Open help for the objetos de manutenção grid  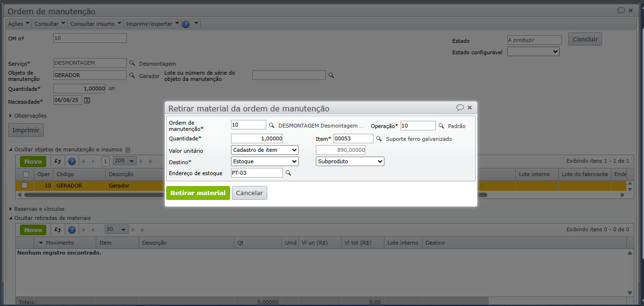[72, 162]
